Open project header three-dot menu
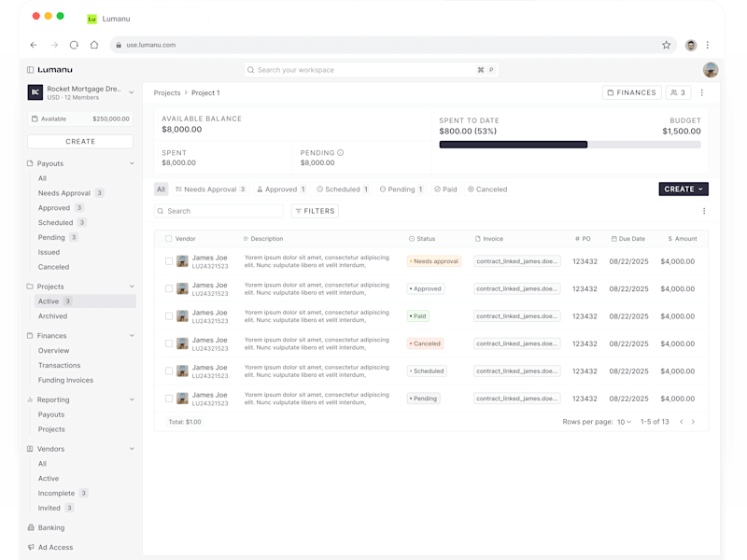 pyautogui.click(x=702, y=92)
